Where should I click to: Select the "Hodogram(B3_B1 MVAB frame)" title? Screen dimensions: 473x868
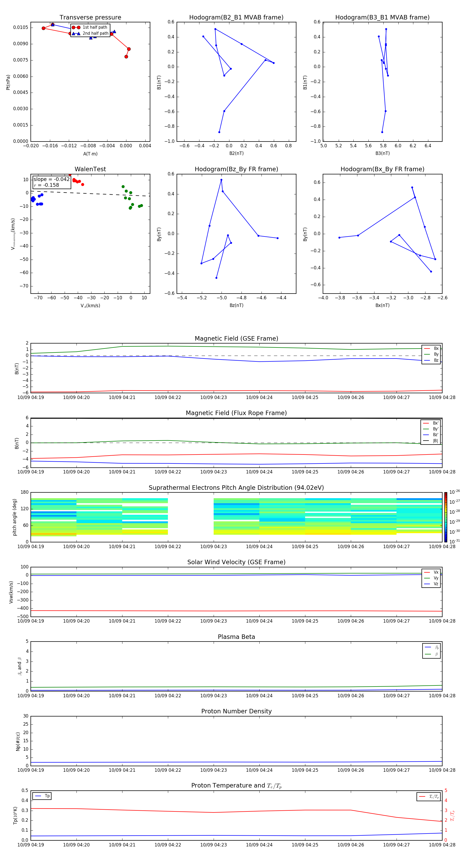(382, 18)
